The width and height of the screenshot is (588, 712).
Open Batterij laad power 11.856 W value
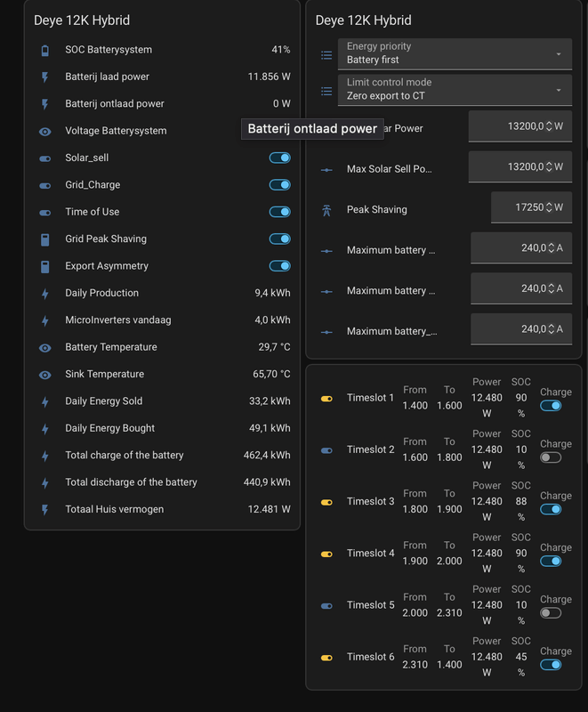[269, 77]
